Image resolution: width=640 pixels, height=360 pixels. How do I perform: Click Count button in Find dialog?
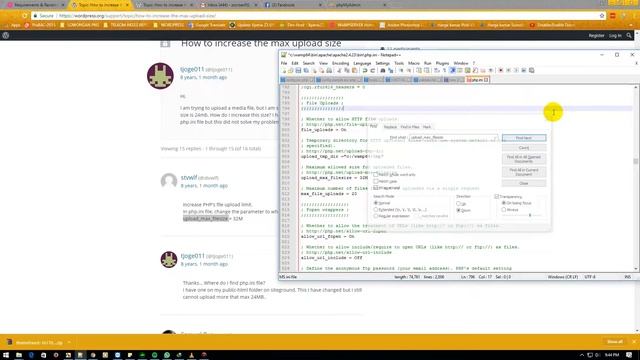(524, 148)
